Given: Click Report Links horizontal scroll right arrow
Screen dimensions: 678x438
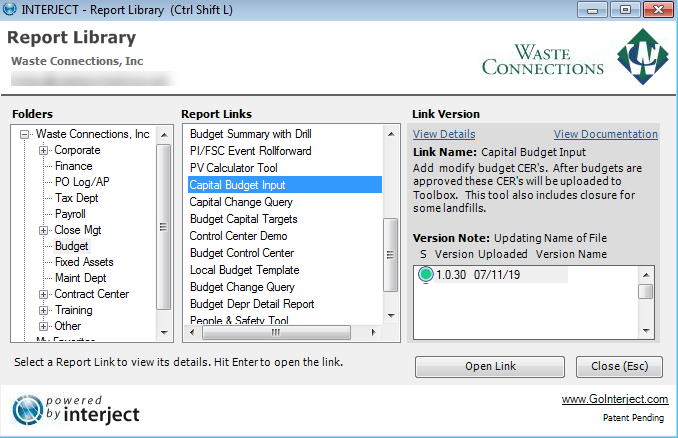Looking at the screenshot, I should (374, 332).
